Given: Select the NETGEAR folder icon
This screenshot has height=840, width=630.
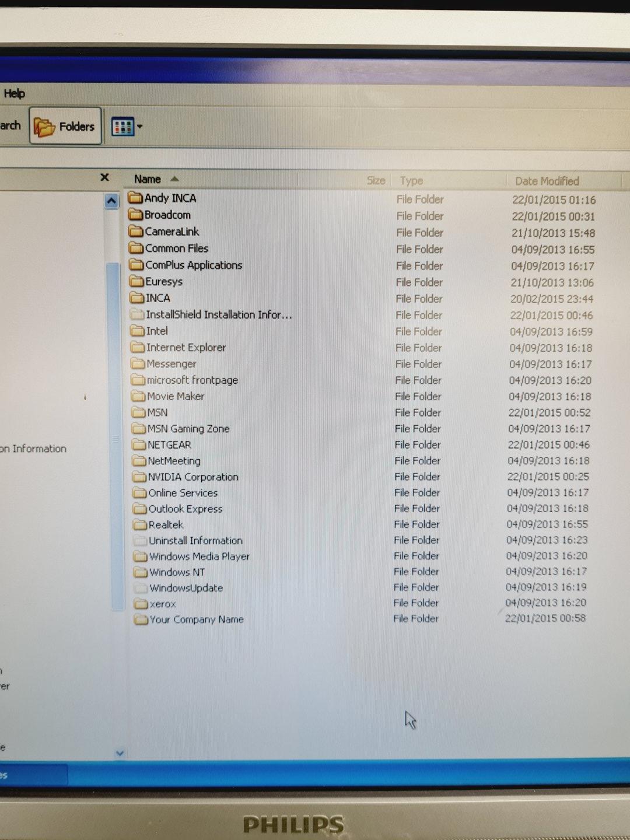Looking at the screenshot, I should 139,444.
